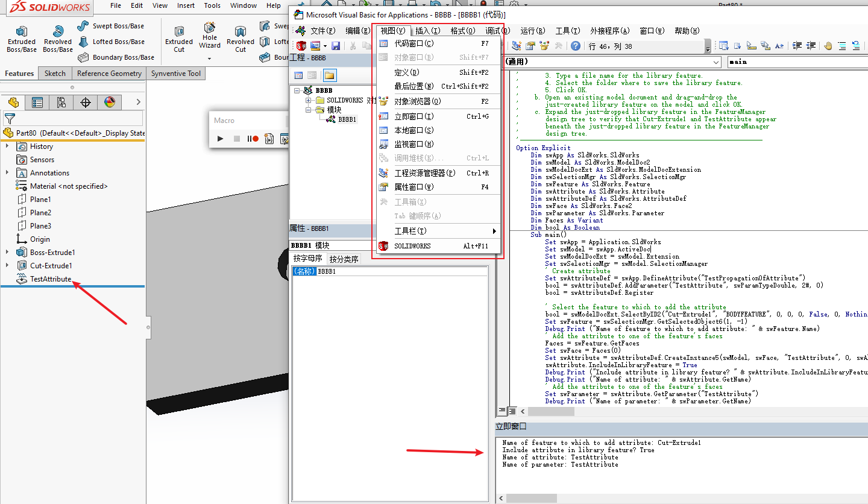Open the Hole Wizard tool
The image size is (868, 504).
210,36
